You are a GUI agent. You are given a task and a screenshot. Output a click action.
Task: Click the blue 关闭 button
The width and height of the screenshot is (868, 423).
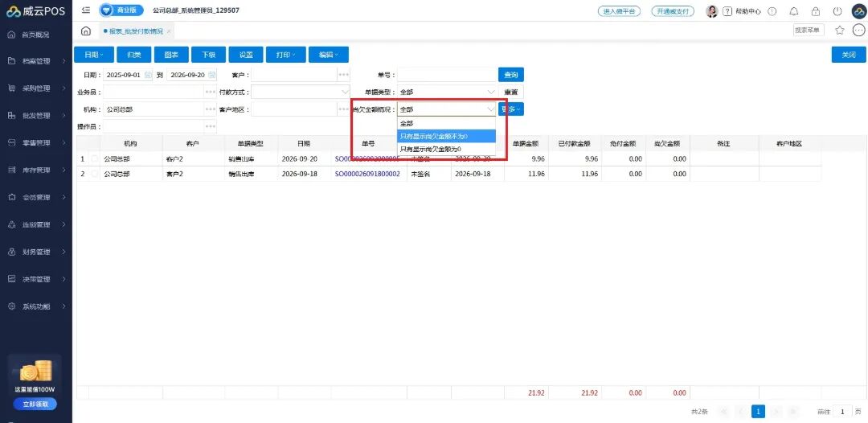click(x=849, y=55)
